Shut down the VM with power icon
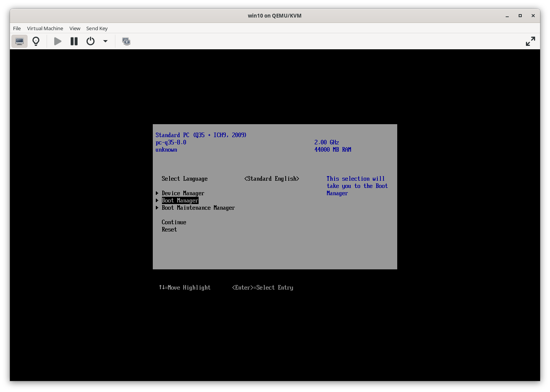 [91, 41]
